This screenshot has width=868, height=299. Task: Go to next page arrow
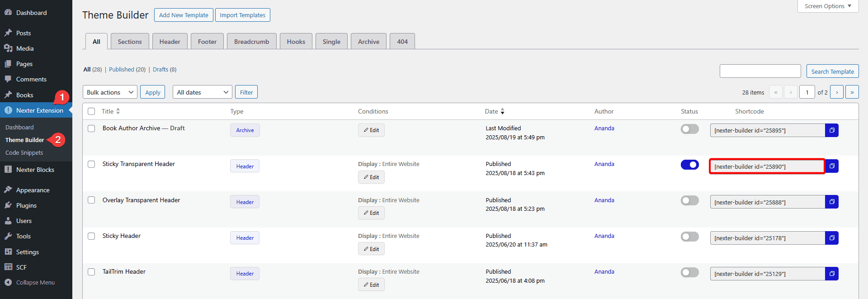(837, 92)
